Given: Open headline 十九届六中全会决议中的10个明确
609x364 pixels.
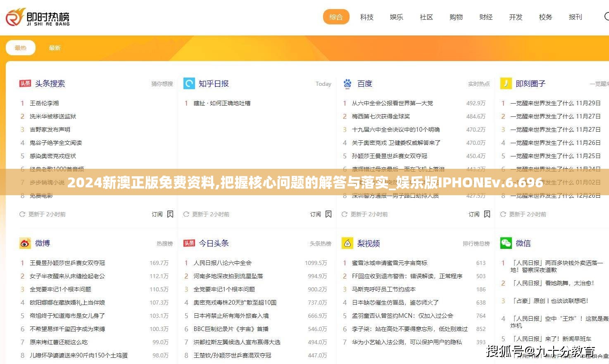Looking at the screenshot, I should (x=396, y=130).
